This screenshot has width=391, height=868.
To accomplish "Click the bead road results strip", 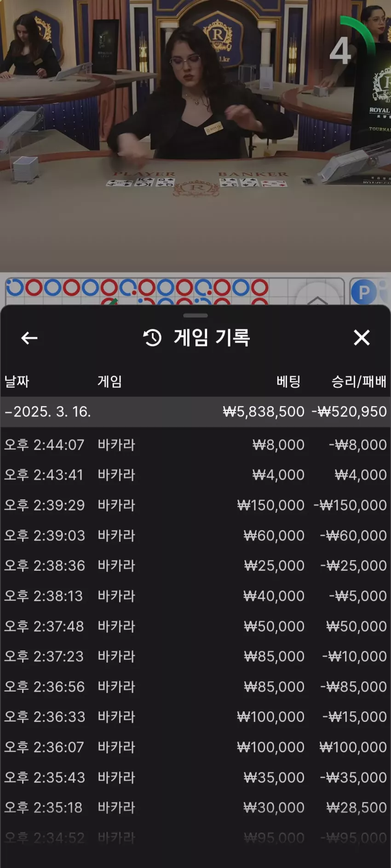I will [x=174, y=291].
